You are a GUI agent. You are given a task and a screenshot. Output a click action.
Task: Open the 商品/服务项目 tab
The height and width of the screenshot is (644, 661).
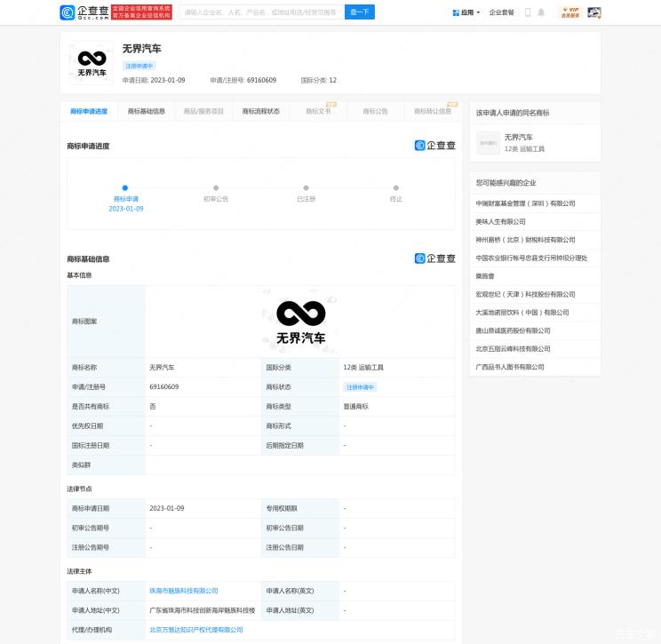(203, 112)
